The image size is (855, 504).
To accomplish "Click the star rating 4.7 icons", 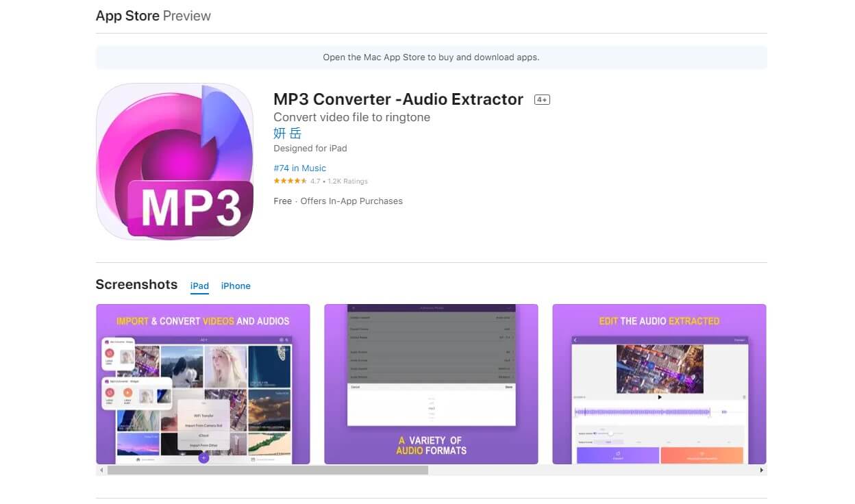I will pos(290,181).
